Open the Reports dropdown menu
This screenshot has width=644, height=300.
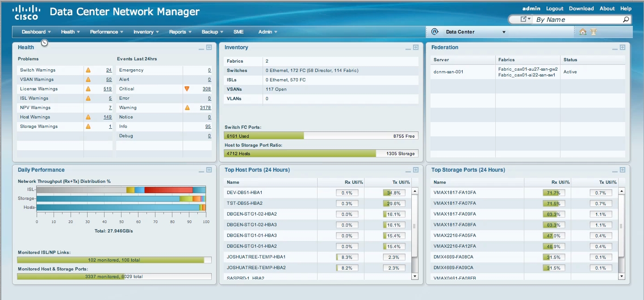tap(180, 32)
